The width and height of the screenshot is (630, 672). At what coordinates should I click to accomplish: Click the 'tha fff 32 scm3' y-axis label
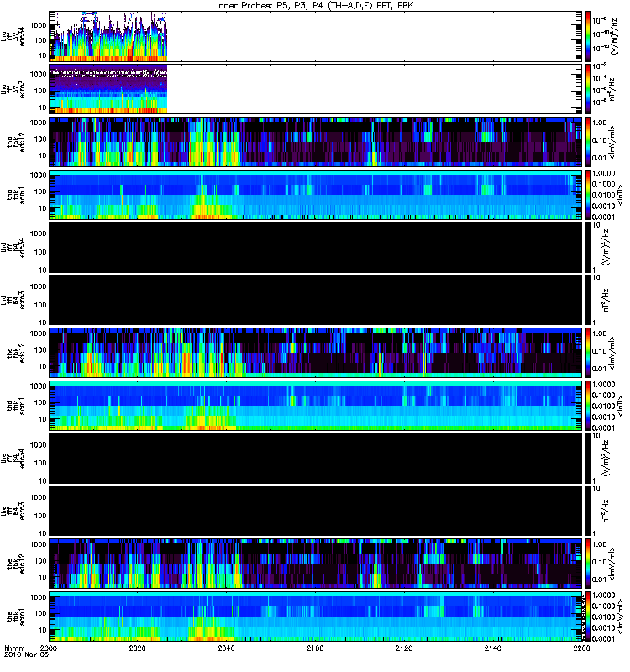[13, 89]
